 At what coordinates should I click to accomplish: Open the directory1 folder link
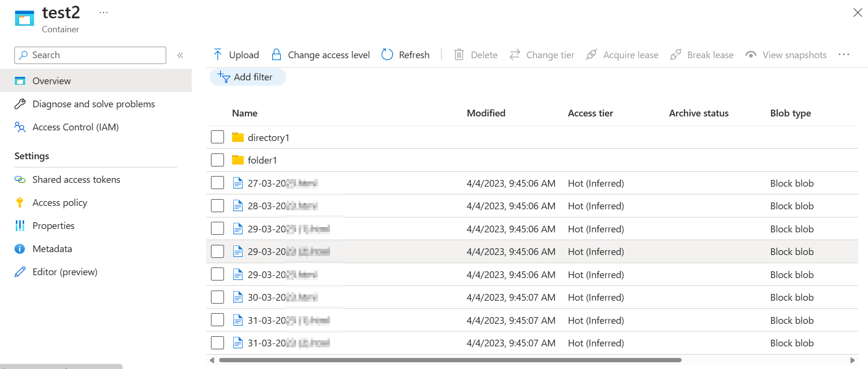[268, 138]
